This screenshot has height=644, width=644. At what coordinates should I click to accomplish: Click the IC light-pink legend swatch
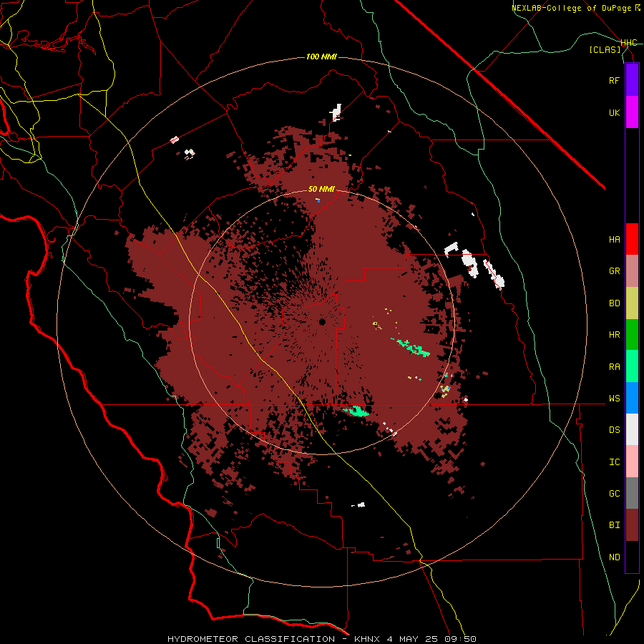[x=632, y=462]
